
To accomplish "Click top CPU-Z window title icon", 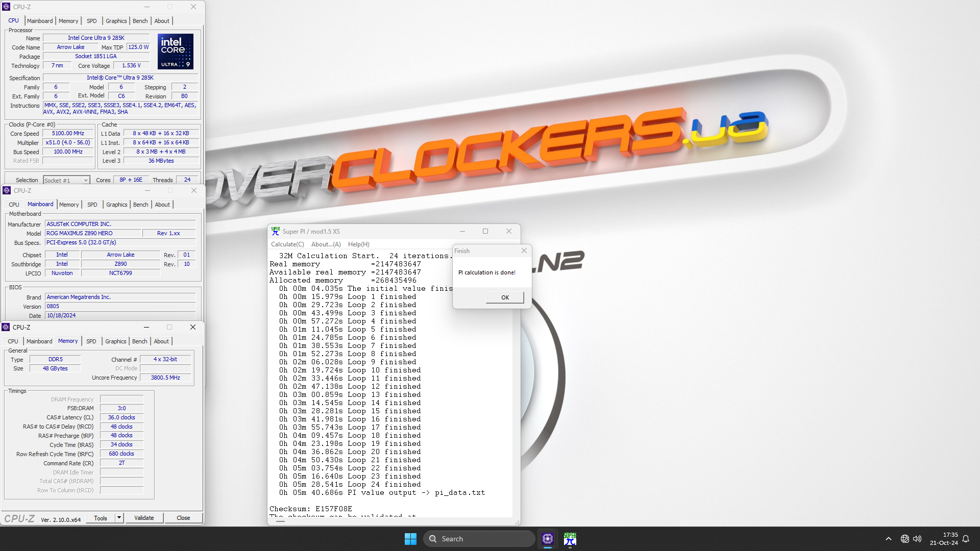I will [x=6, y=7].
